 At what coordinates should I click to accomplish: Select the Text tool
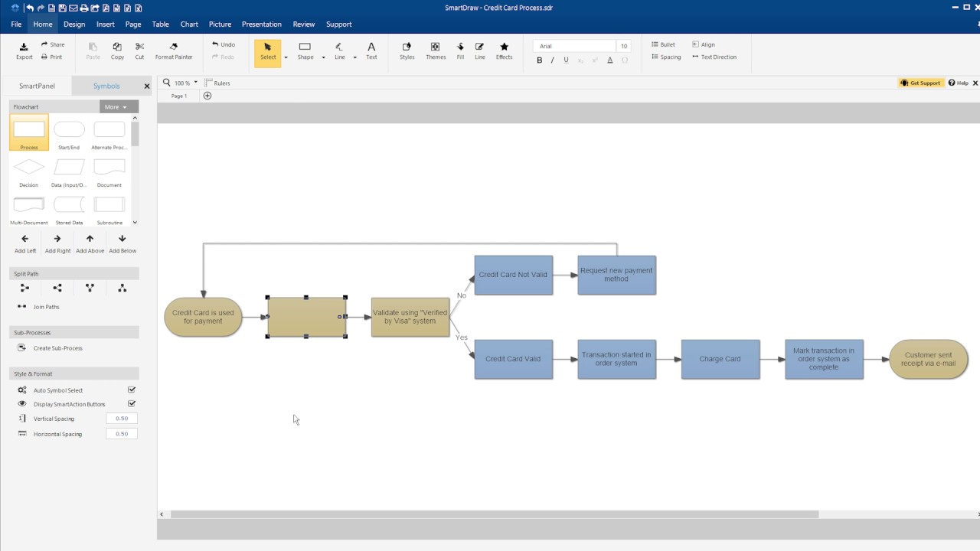[371, 51]
